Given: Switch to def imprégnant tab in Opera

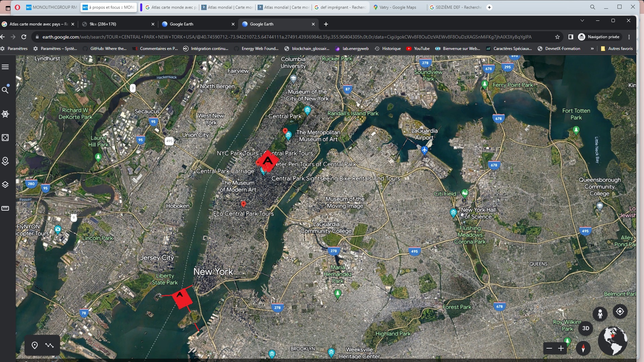Looking at the screenshot, I should (x=340, y=7).
